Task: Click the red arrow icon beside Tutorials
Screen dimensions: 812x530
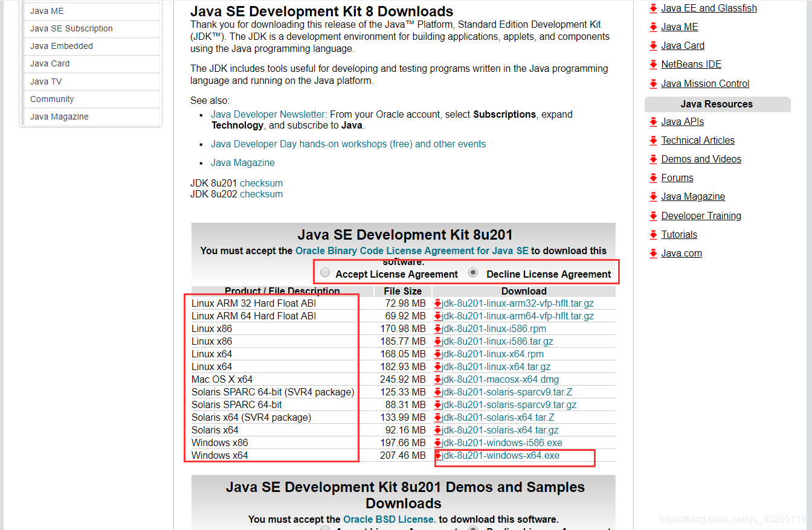Action: (x=653, y=235)
